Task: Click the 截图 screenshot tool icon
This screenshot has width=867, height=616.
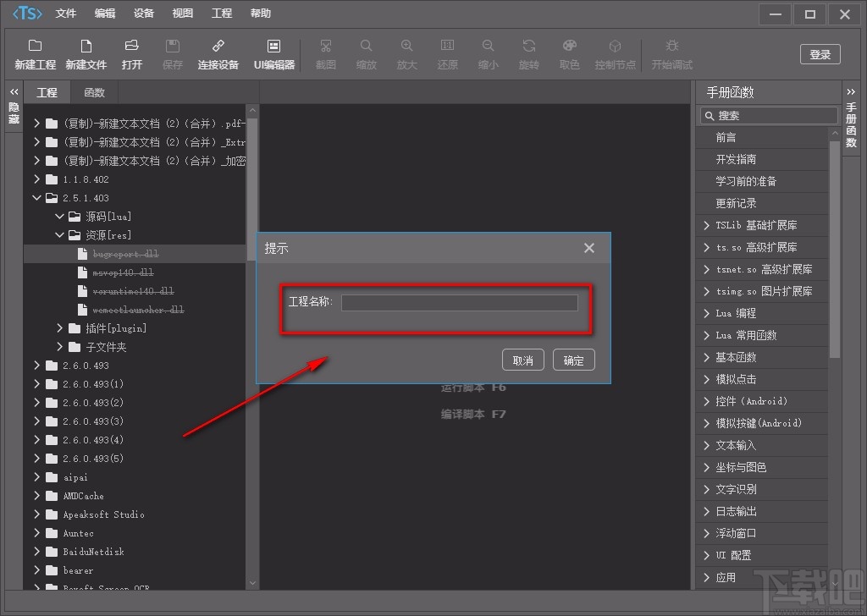Action: pos(325,47)
